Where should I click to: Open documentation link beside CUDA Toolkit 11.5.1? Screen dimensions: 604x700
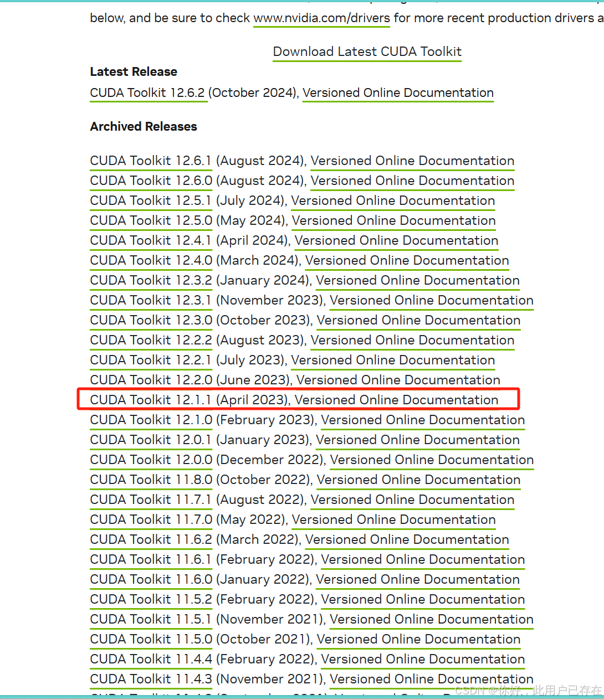[432, 619]
